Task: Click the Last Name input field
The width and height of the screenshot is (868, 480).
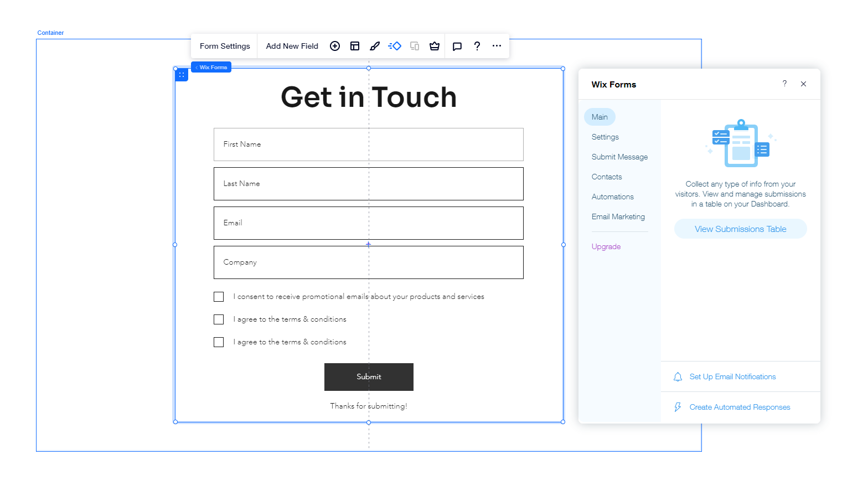Action: click(x=369, y=184)
